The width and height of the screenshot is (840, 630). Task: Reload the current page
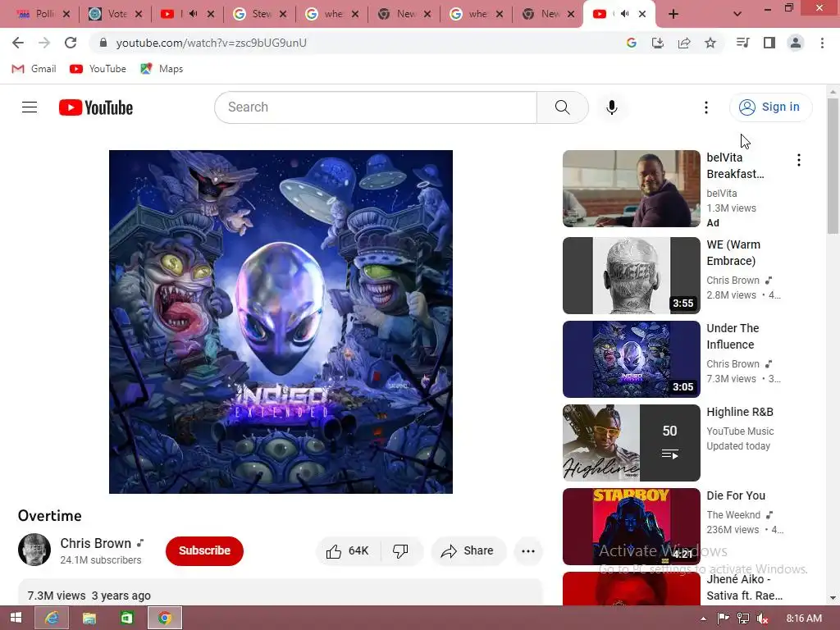click(x=71, y=43)
